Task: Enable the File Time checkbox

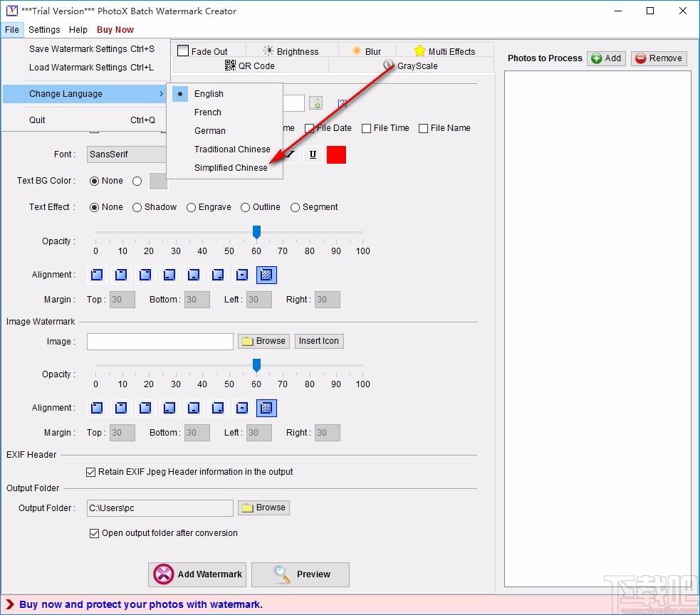Action: pos(367,129)
